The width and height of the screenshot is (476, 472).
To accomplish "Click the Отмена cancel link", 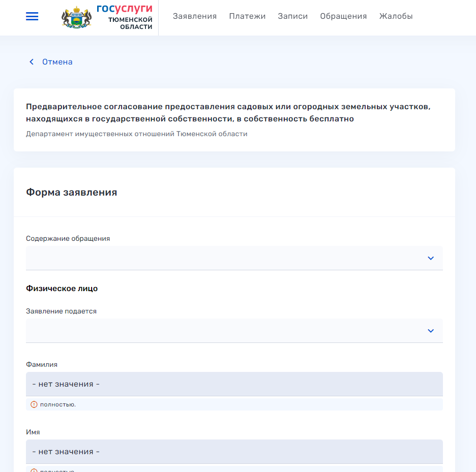I will click(x=57, y=62).
